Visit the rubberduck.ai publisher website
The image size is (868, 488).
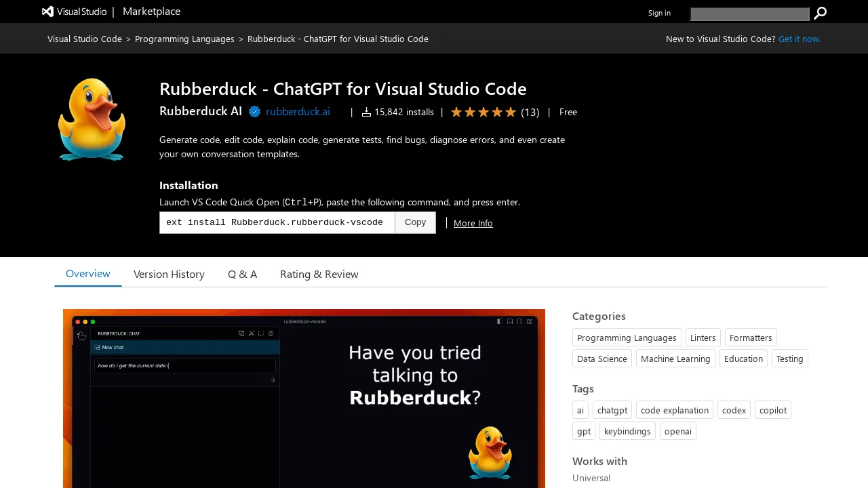(298, 112)
